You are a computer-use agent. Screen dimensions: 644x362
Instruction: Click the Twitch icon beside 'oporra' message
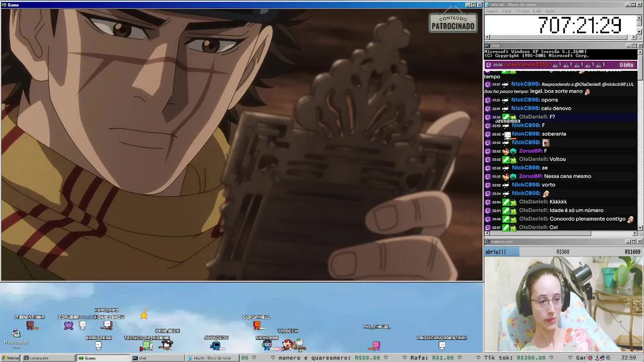coord(488,100)
